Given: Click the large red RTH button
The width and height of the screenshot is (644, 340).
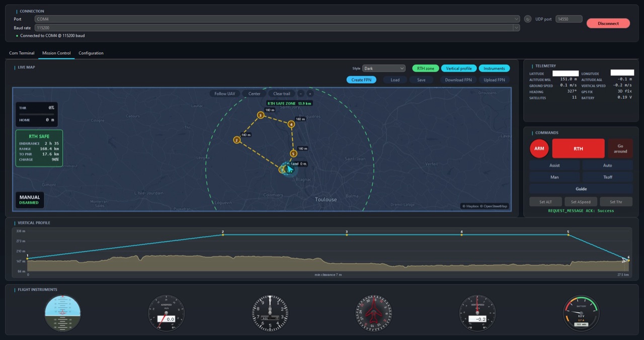Looking at the screenshot, I should pos(578,148).
